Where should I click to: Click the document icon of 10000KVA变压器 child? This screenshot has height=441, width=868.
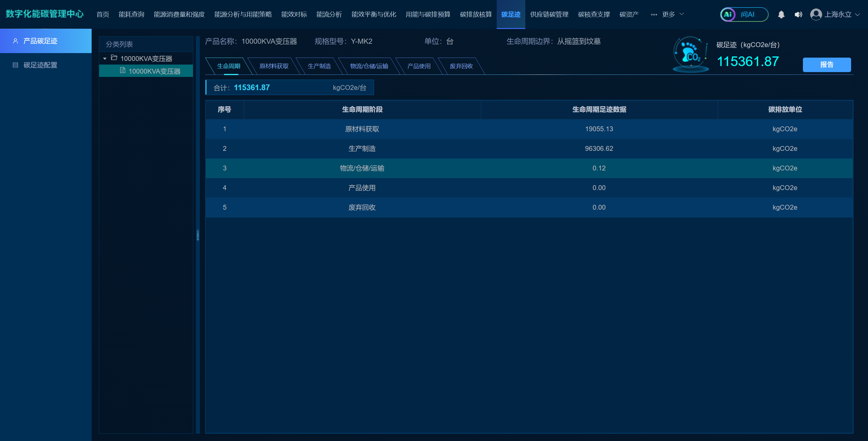(x=123, y=71)
